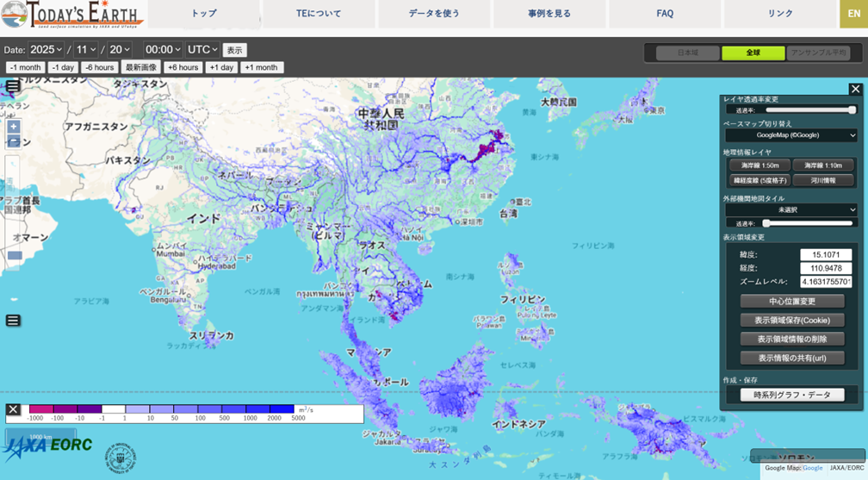Image resolution: width=868 pixels, height=480 pixels.
Task: Go to the FAQ menu tab
Action: coord(665,14)
